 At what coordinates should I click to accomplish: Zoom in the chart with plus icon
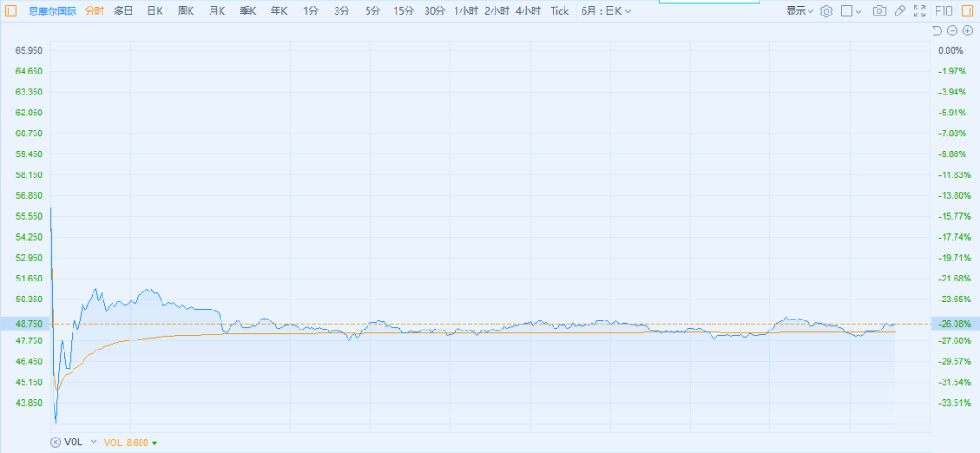967,31
